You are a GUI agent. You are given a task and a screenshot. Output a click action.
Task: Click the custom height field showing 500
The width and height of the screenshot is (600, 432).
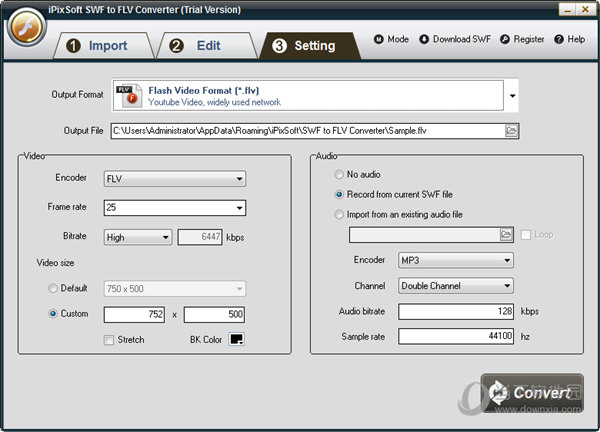point(214,315)
